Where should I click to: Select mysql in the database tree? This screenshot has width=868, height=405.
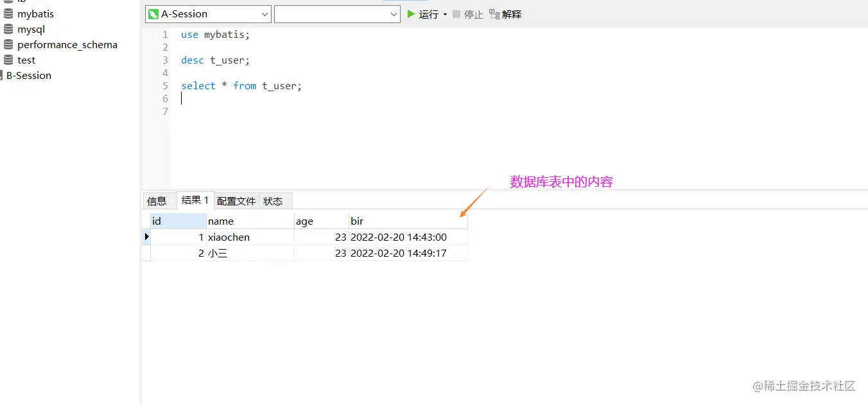(x=31, y=29)
